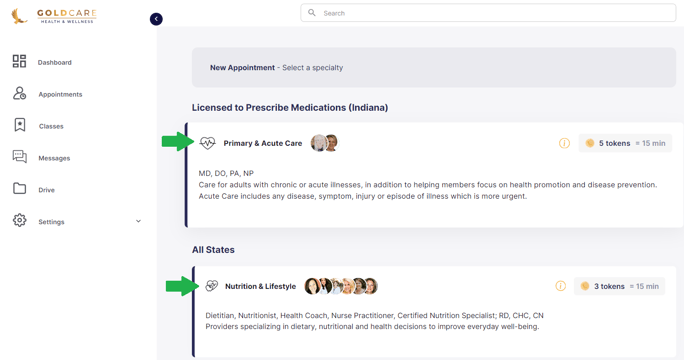
Task: Open the Drive folder icon
Action: [x=19, y=189]
